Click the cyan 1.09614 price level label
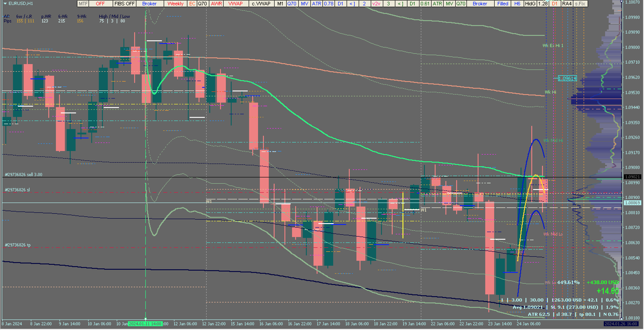 click(567, 78)
